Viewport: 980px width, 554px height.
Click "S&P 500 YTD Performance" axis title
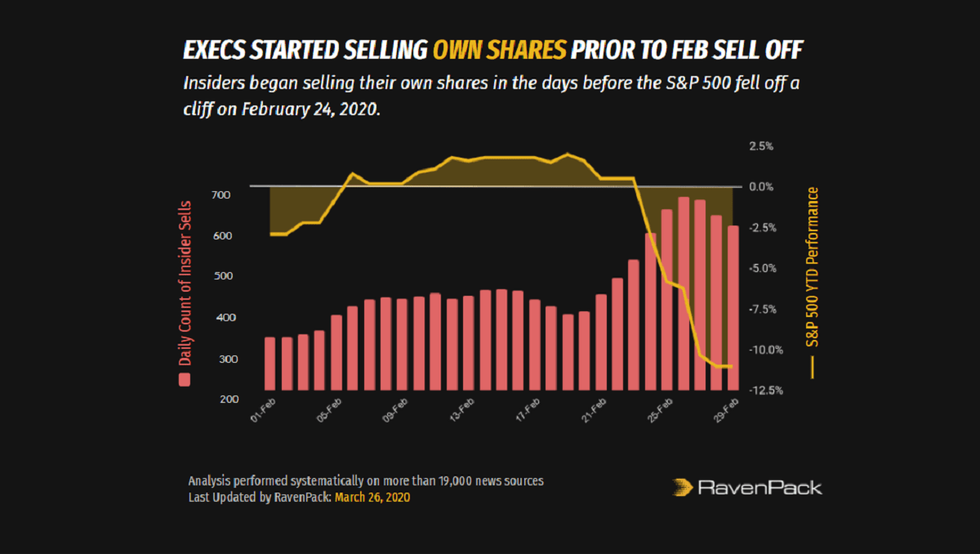pos(812,270)
